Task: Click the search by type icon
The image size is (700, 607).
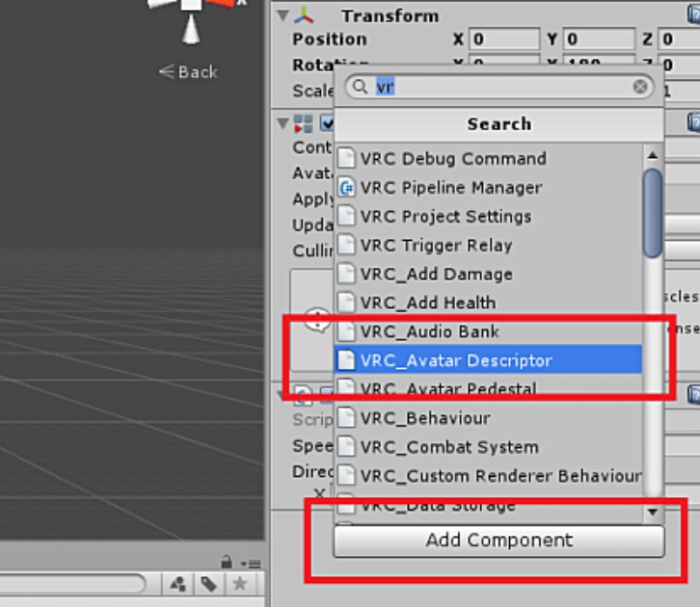Action: pyautogui.click(x=178, y=584)
